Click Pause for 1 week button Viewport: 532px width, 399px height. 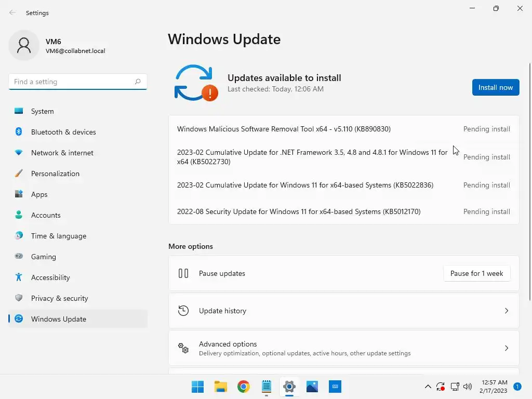[476, 273]
